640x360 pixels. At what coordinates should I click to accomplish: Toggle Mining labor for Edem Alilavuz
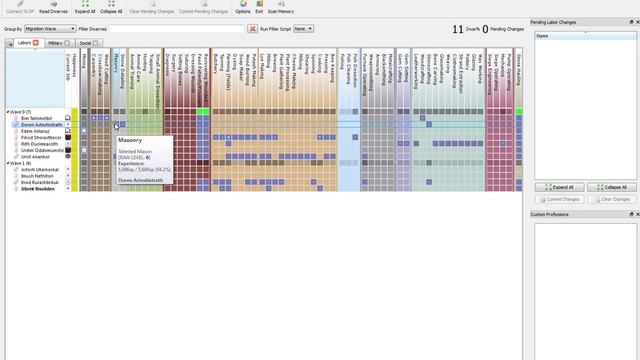point(84,131)
